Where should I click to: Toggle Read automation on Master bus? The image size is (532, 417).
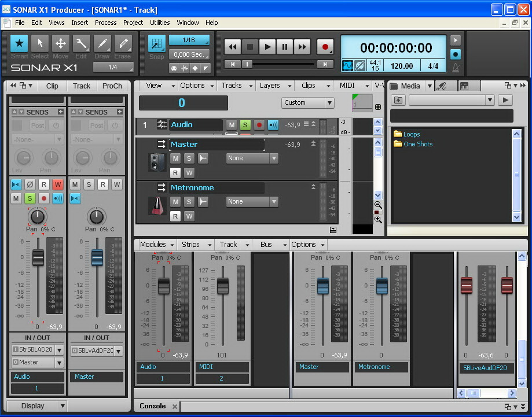175,172
